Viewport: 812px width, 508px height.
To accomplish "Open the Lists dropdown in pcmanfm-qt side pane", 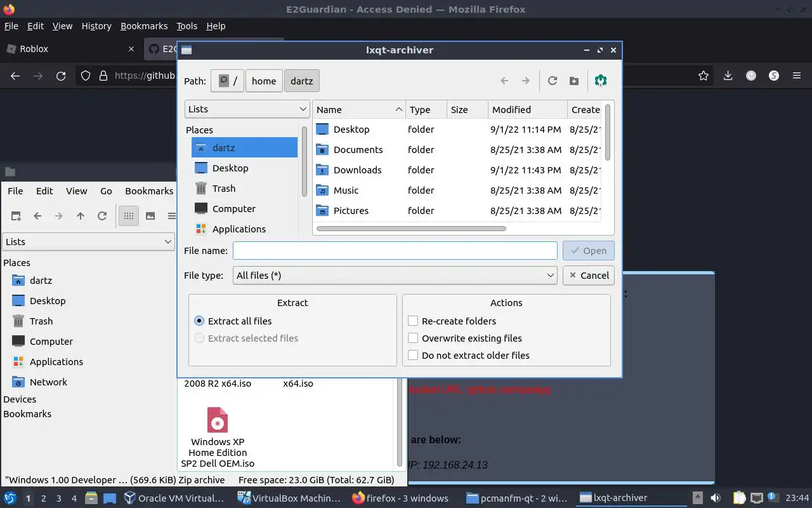I will click(88, 242).
